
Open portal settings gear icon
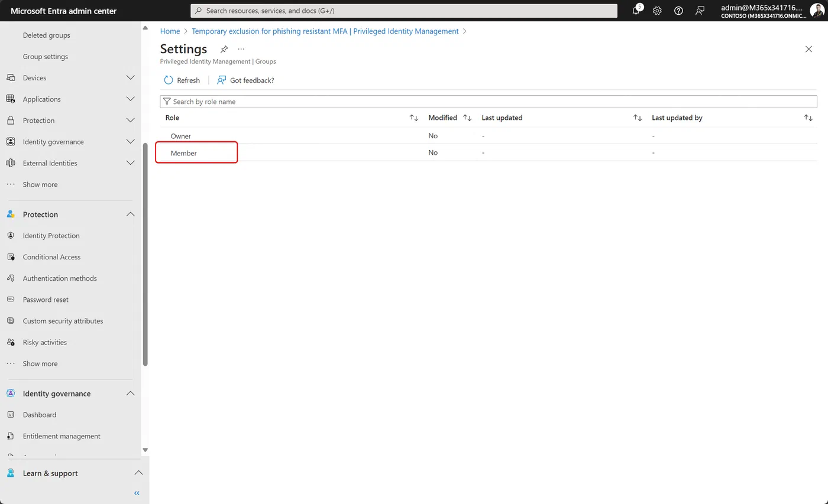tap(657, 11)
